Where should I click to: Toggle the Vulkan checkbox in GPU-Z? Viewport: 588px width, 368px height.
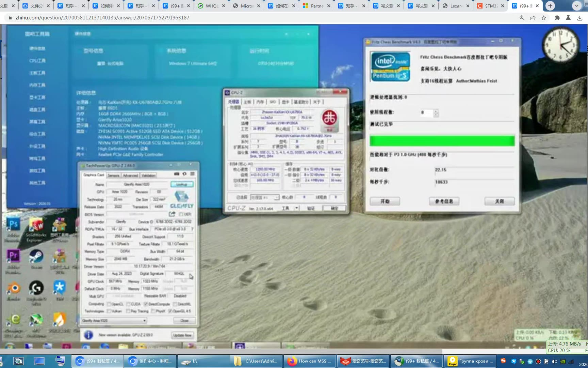coord(109,311)
